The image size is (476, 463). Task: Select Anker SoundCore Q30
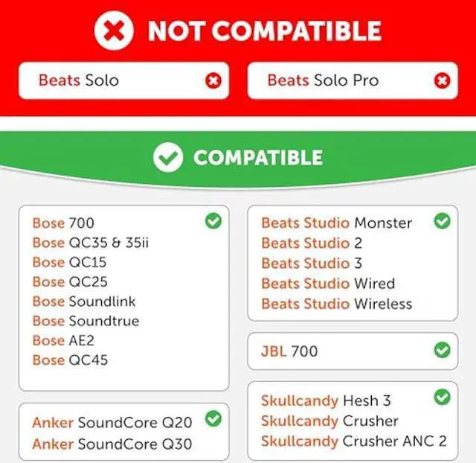112,443
